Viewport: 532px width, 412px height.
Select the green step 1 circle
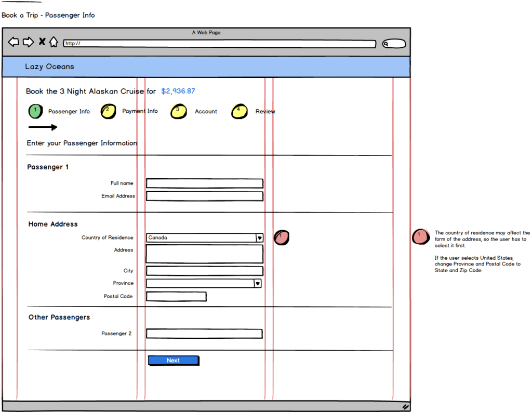tap(35, 111)
